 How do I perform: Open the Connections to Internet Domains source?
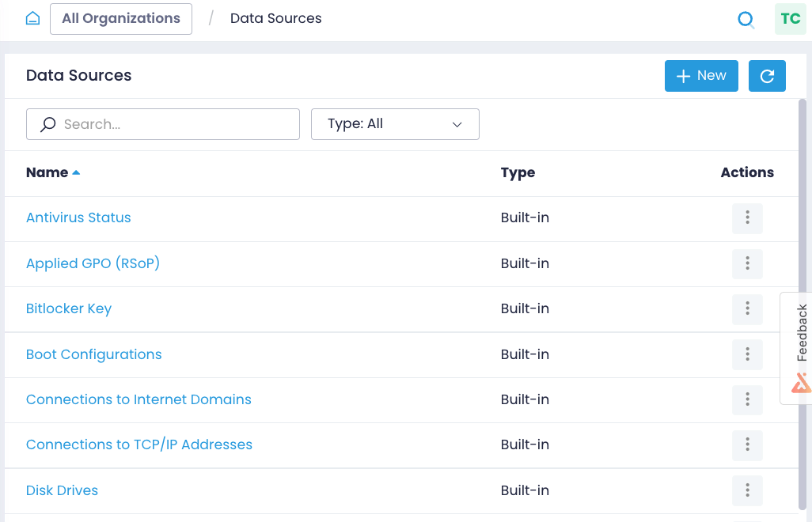[138, 399]
